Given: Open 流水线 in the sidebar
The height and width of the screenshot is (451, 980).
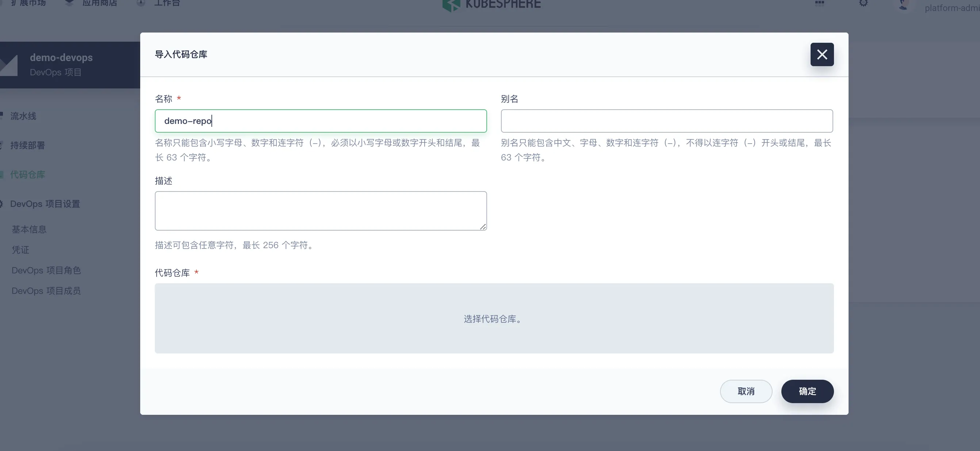Looking at the screenshot, I should [23, 116].
